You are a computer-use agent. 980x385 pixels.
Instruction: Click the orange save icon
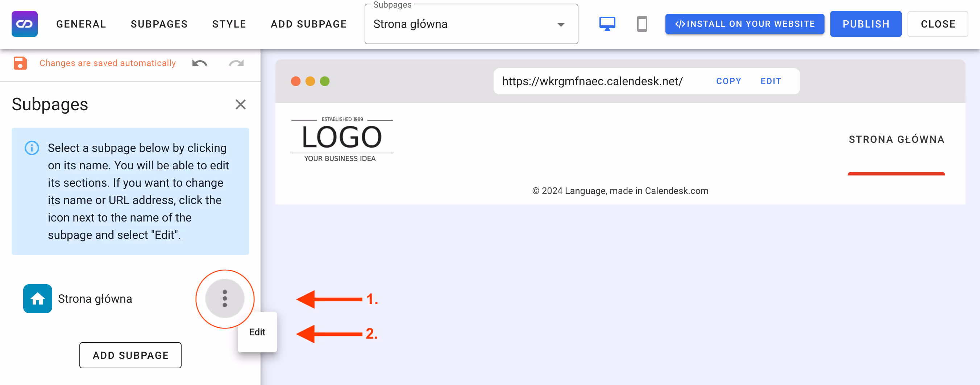[x=20, y=63]
